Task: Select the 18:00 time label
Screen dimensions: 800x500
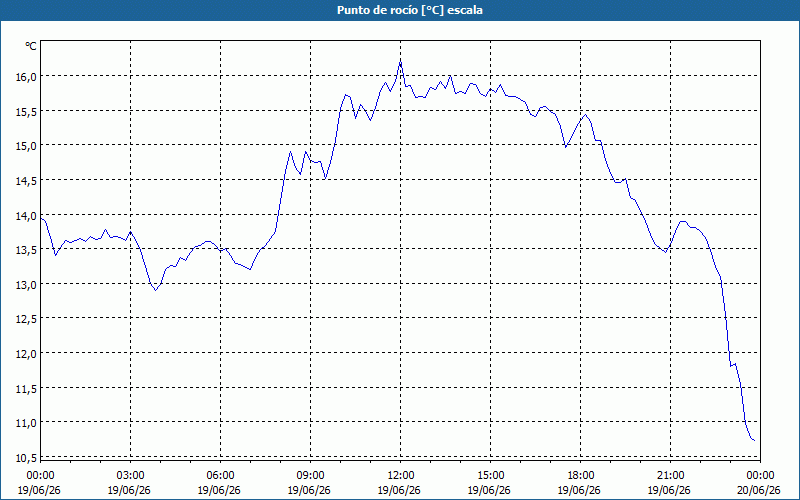Action: (x=580, y=476)
